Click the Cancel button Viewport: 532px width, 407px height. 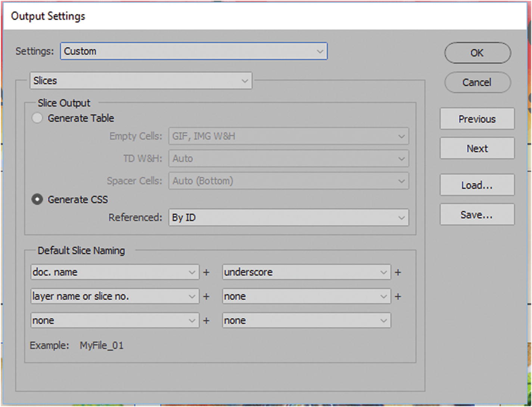(x=477, y=82)
